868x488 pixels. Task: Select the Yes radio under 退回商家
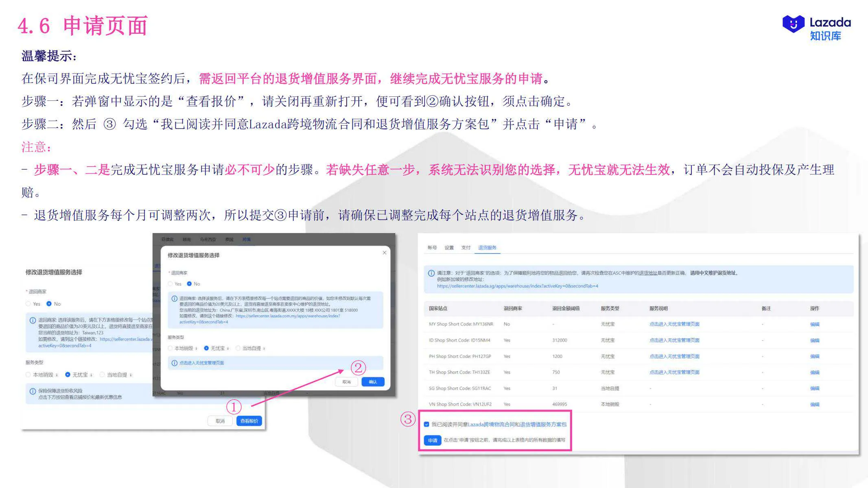point(170,283)
